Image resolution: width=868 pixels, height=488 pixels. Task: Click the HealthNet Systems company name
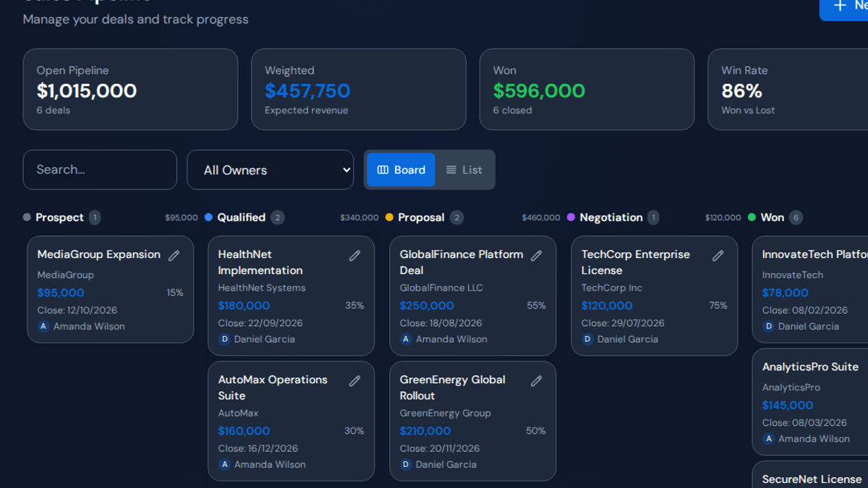point(262,288)
